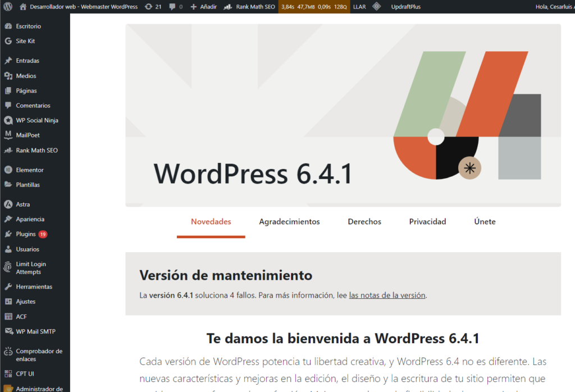Click the Astra logo icon

click(8, 204)
